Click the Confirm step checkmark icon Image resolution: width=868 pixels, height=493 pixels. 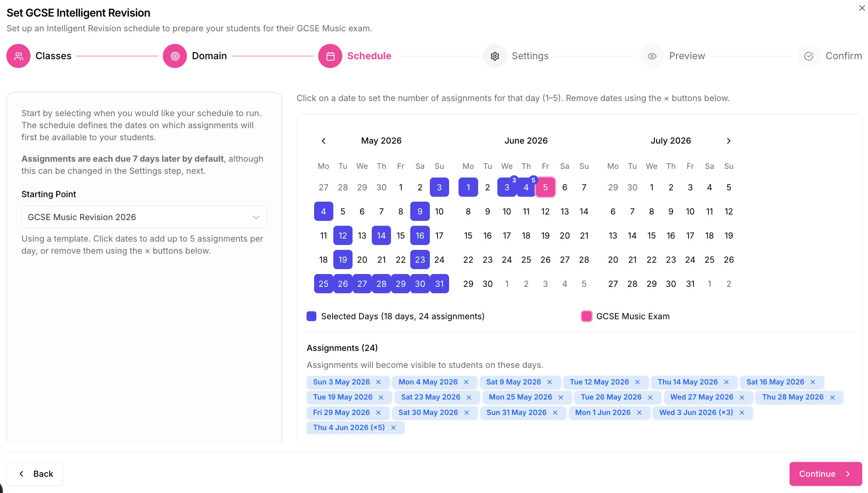(x=809, y=56)
